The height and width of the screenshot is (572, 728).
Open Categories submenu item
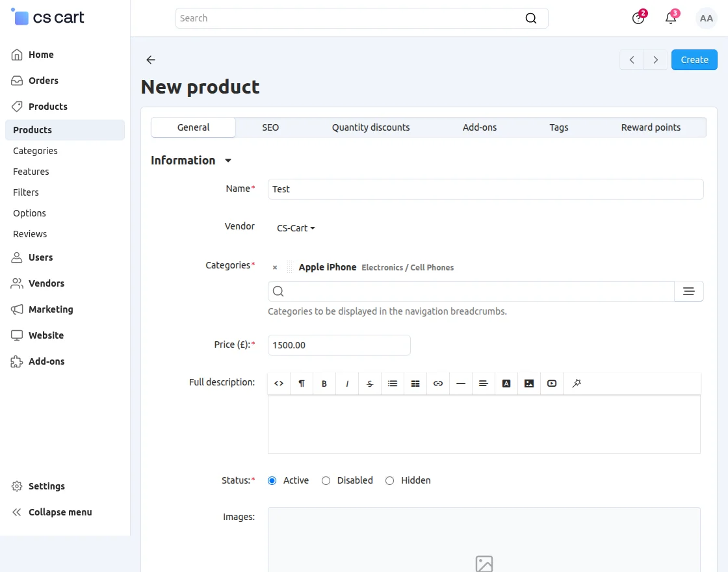pyautogui.click(x=35, y=151)
